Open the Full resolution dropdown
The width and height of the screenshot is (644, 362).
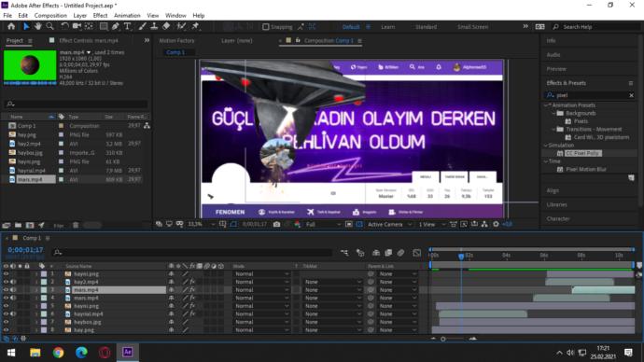(x=323, y=225)
